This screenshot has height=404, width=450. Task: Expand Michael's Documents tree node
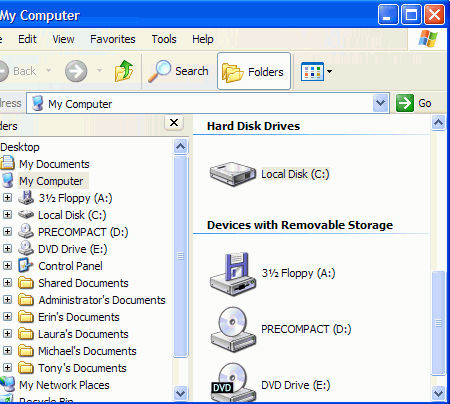pyautogui.click(x=7, y=351)
